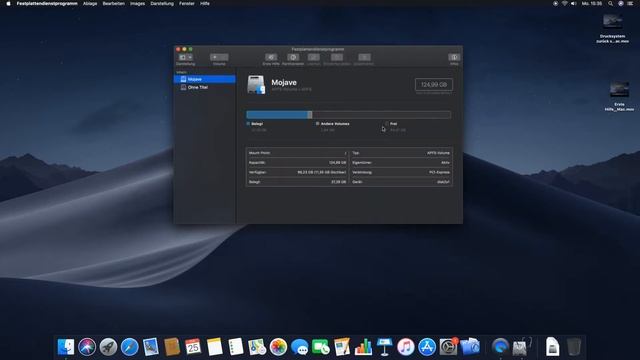Click the Siri icon in menu bar
Screen dimensions: 640x360
(620, 3)
